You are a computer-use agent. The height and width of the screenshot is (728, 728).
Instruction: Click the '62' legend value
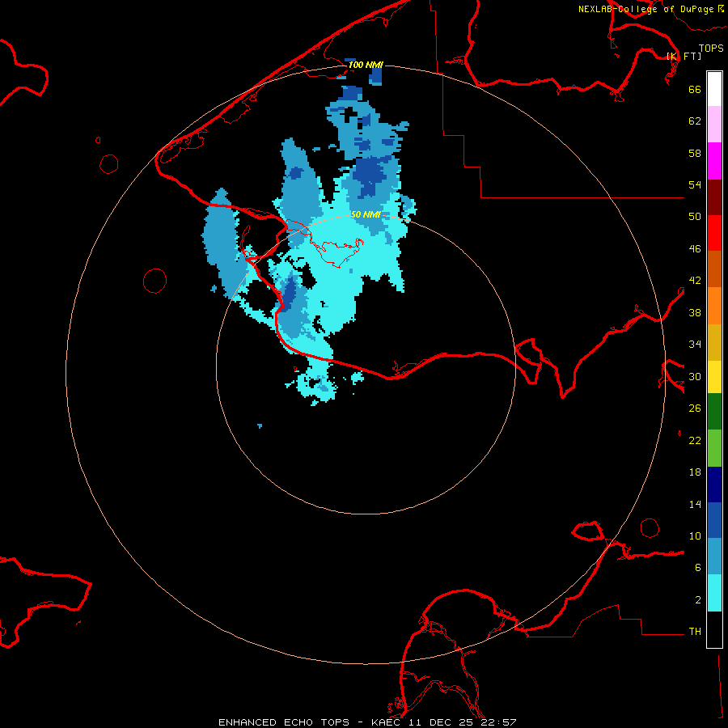(x=695, y=121)
